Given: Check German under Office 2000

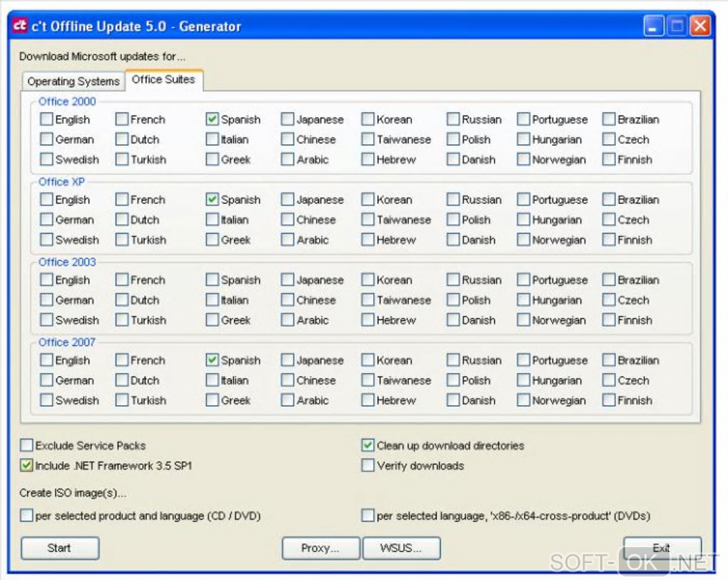Looking at the screenshot, I should click(x=46, y=139).
